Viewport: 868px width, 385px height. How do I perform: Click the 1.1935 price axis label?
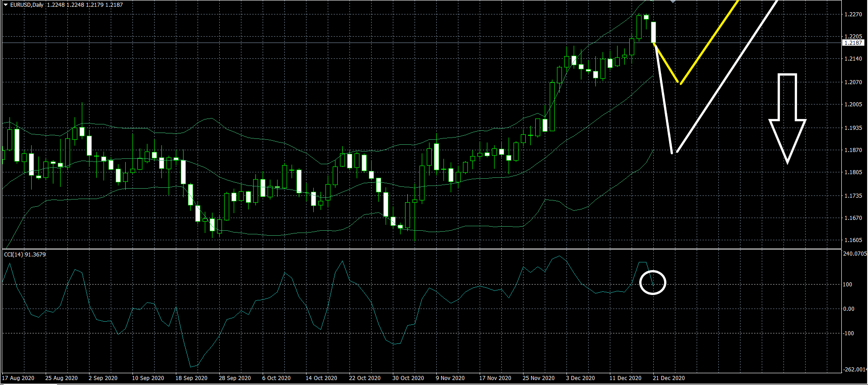click(x=853, y=128)
